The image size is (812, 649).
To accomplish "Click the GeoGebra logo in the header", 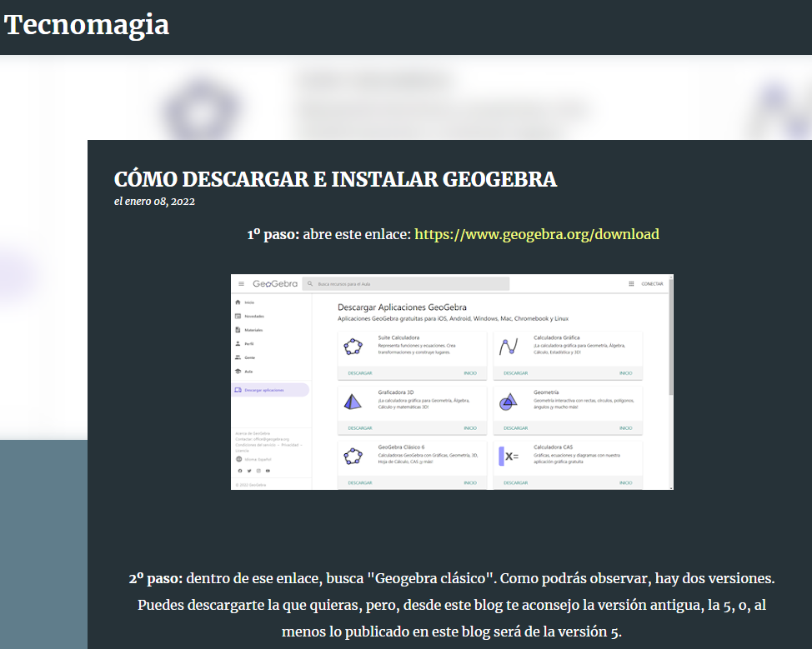I will (274, 284).
